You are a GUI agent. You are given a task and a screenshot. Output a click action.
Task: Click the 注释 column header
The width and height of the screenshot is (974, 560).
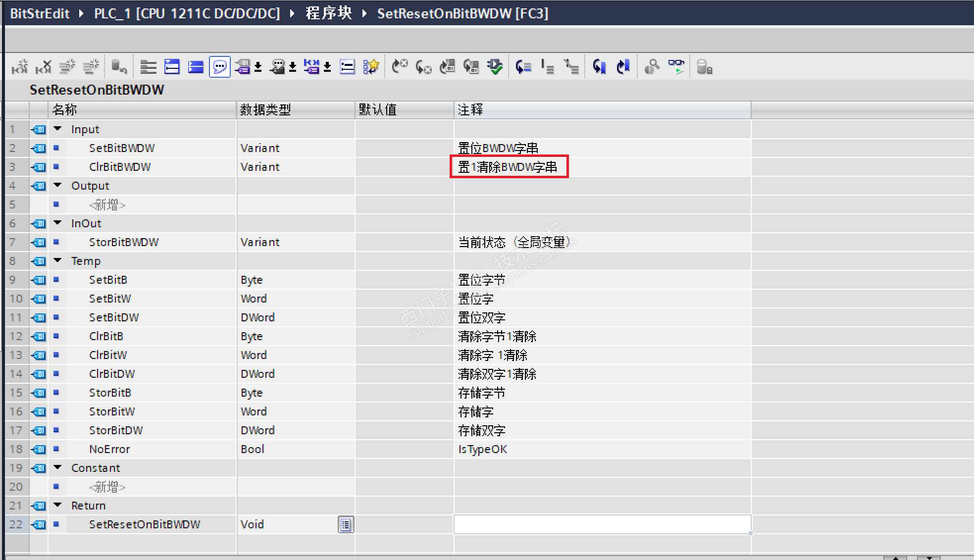point(470,109)
